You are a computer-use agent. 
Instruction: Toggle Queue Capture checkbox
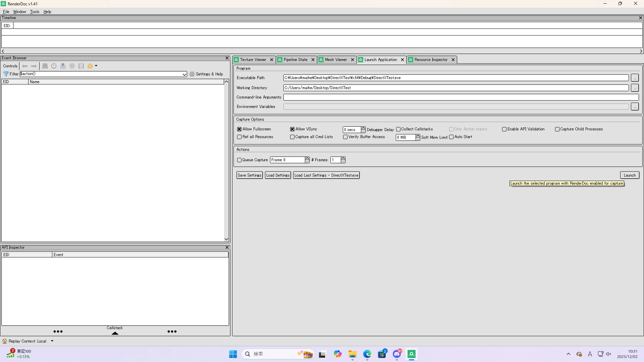coord(239,160)
